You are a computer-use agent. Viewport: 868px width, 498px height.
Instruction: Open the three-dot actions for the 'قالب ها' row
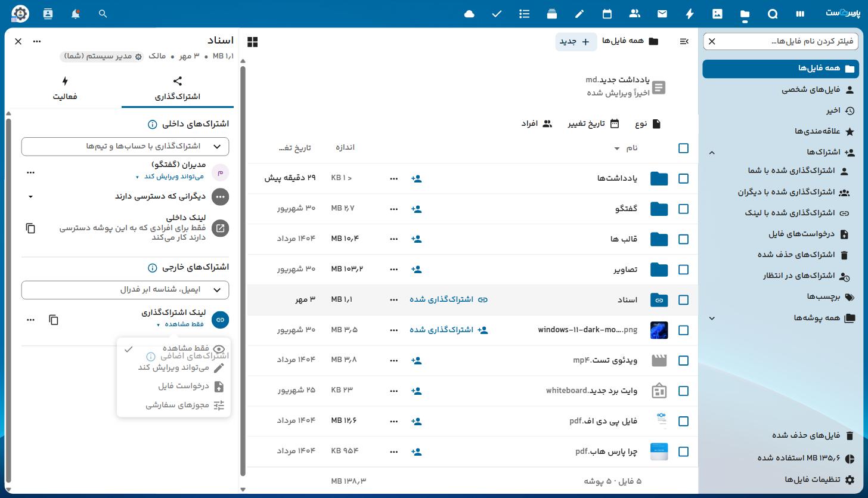click(x=393, y=239)
